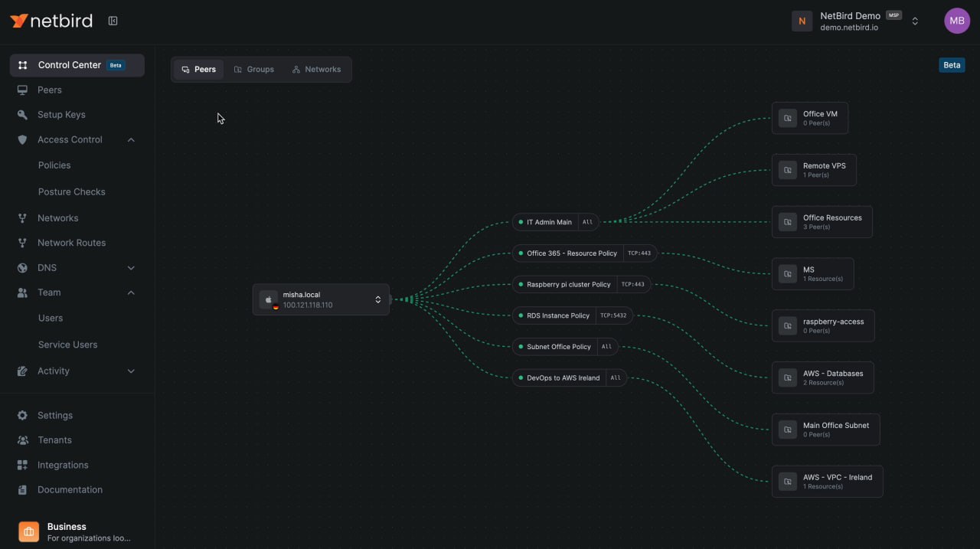
Task: Click the Integrations grid icon
Action: [22, 466]
